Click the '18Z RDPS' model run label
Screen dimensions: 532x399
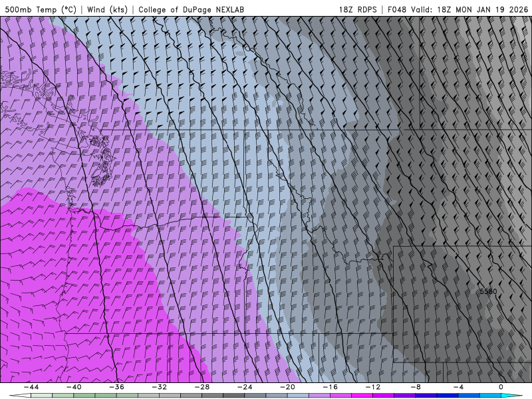pos(358,10)
